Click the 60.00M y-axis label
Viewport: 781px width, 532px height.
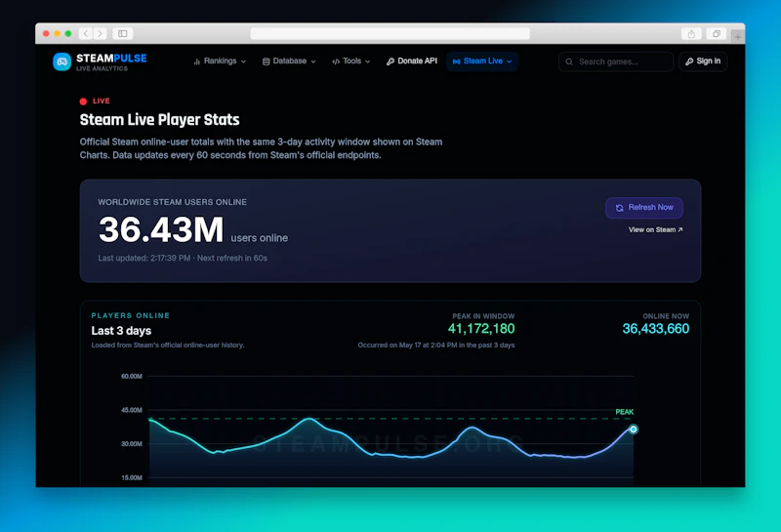click(x=132, y=376)
